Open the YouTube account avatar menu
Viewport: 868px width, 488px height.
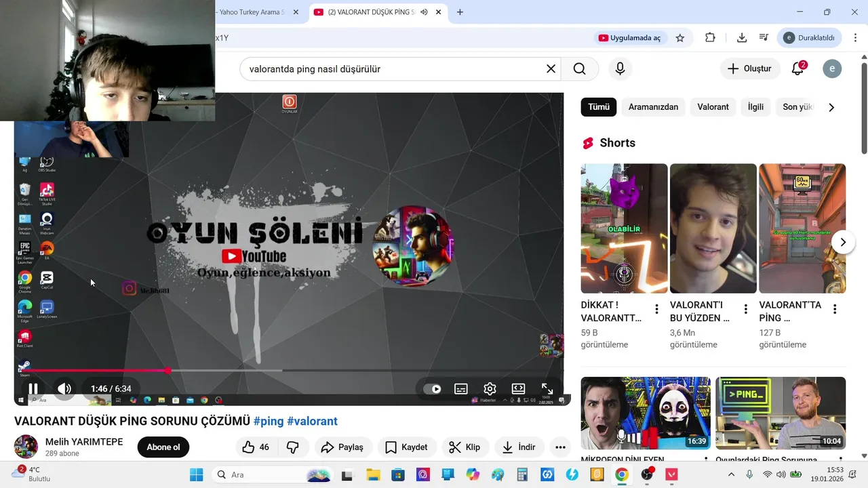click(x=832, y=68)
